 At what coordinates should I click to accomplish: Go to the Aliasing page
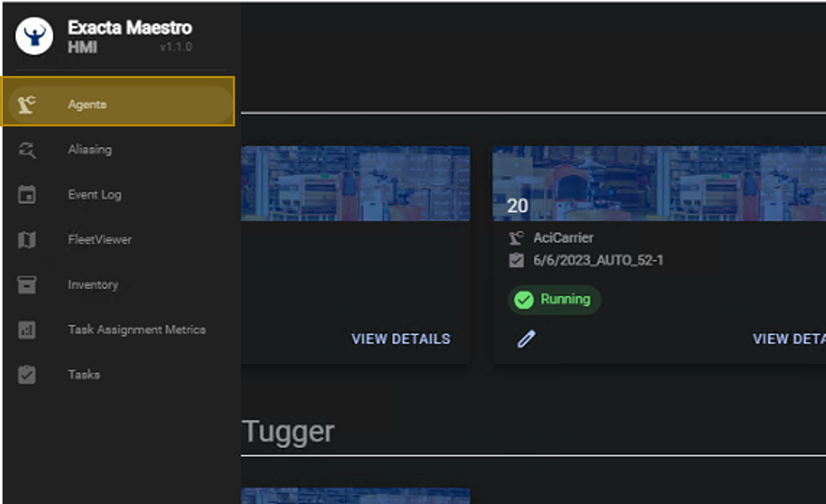pos(90,150)
